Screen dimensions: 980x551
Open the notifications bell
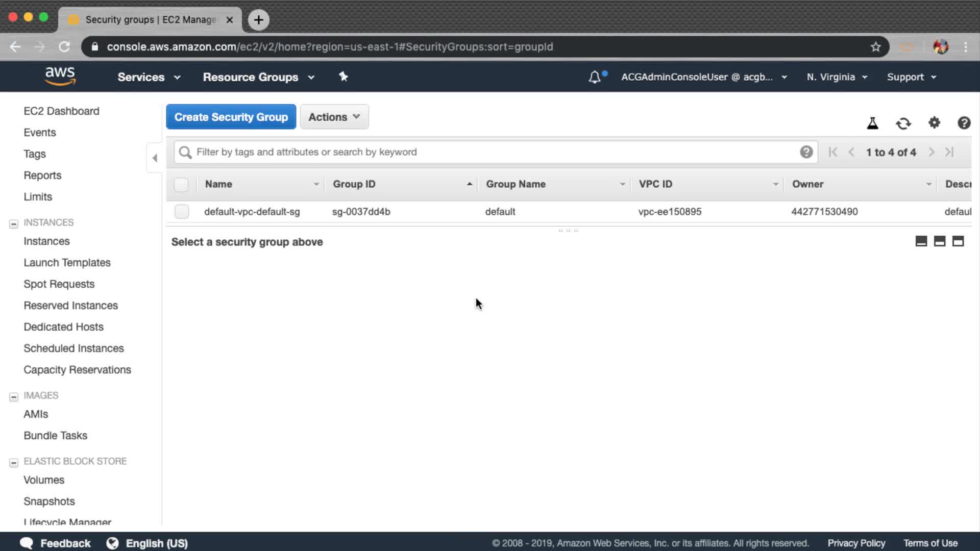click(595, 77)
